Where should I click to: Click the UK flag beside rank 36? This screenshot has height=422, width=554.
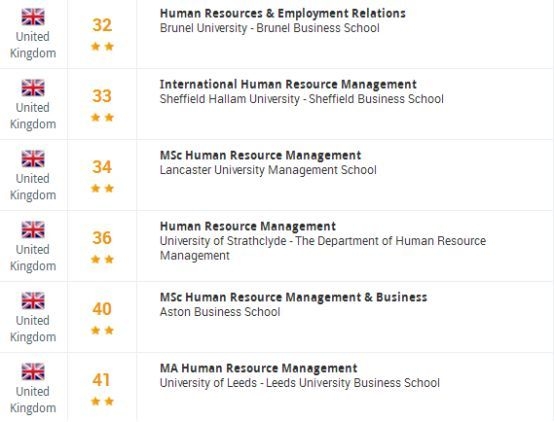coord(33,230)
